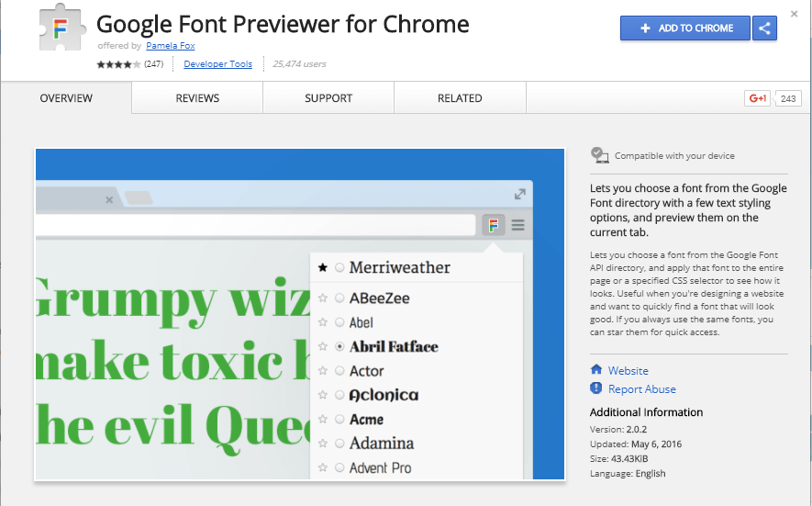This screenshot has width=812, height=506.
Task: Click the F extension icon in preview toolbar
Action: coord(494,225)
